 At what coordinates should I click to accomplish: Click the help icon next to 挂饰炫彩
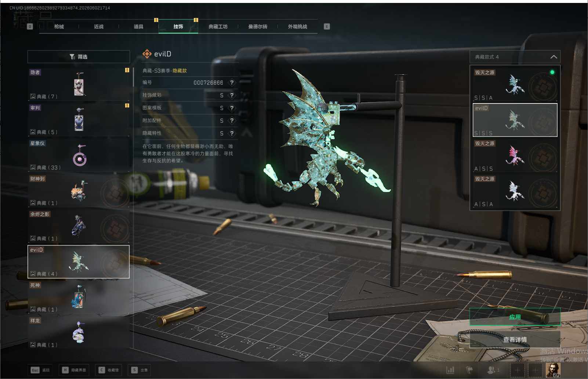pyautogui.click(x=232, y=95)
